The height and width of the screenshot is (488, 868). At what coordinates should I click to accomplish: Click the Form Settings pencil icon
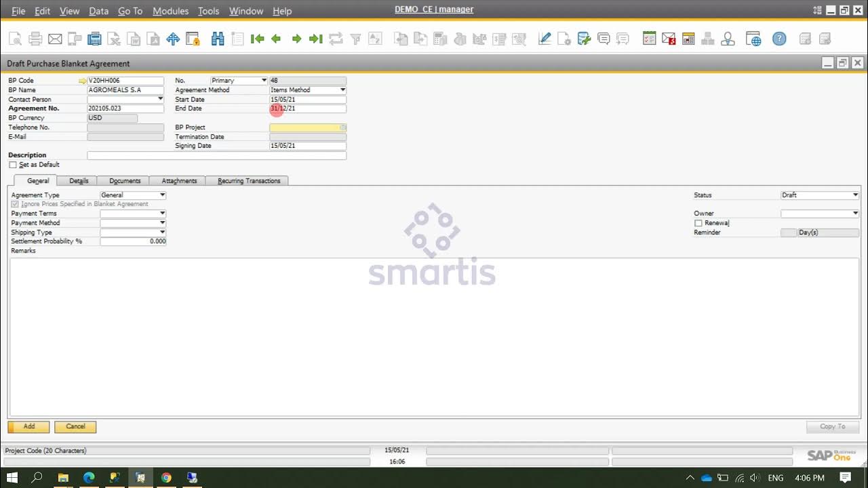pos(545,39)
